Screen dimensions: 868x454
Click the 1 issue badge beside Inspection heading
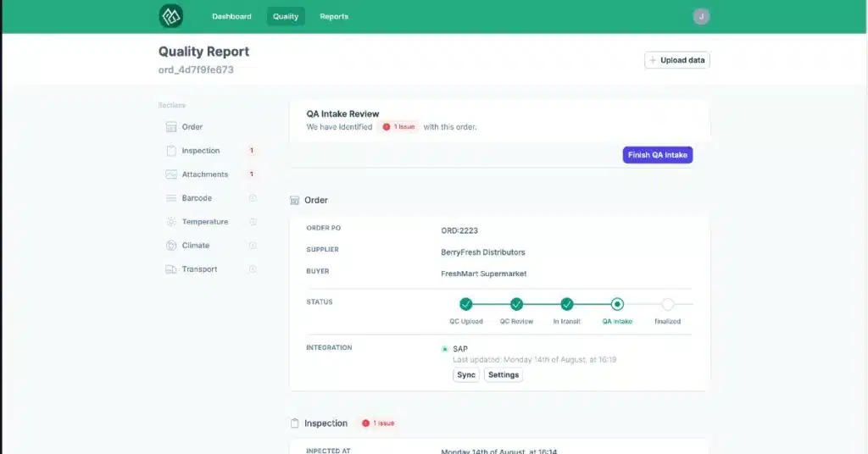[378, 423]
